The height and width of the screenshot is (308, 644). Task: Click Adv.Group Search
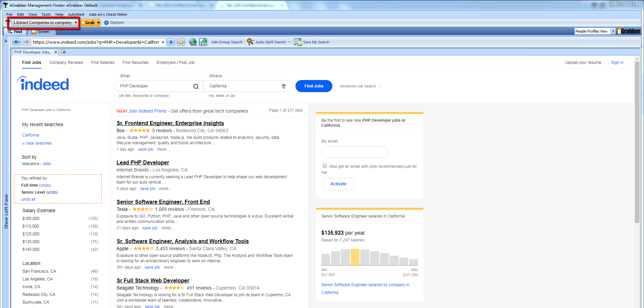[x=227, y=42]
